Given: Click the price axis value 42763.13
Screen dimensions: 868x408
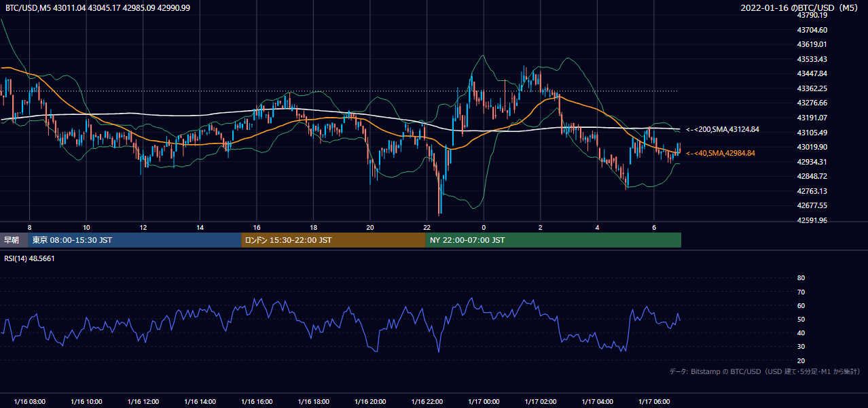Looking at the screenshot, I should coord(812,191).
